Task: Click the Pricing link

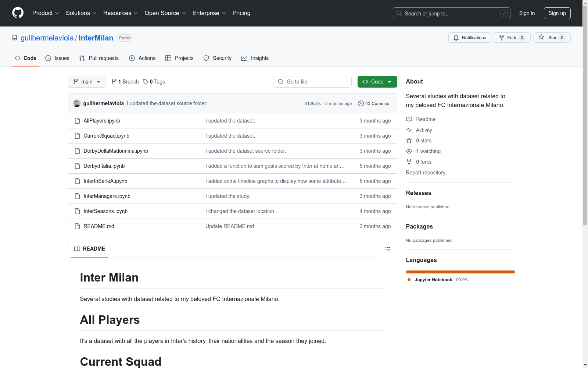Action: [x=241, y=13]
